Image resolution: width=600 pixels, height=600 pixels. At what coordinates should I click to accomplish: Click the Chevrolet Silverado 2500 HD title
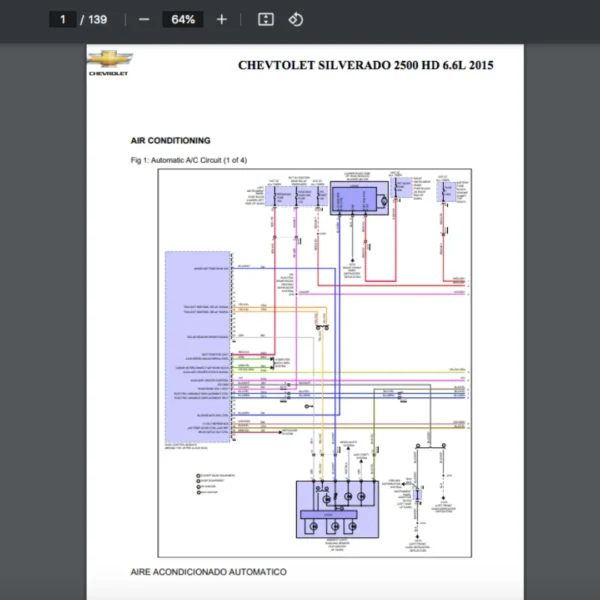(365, 65)
